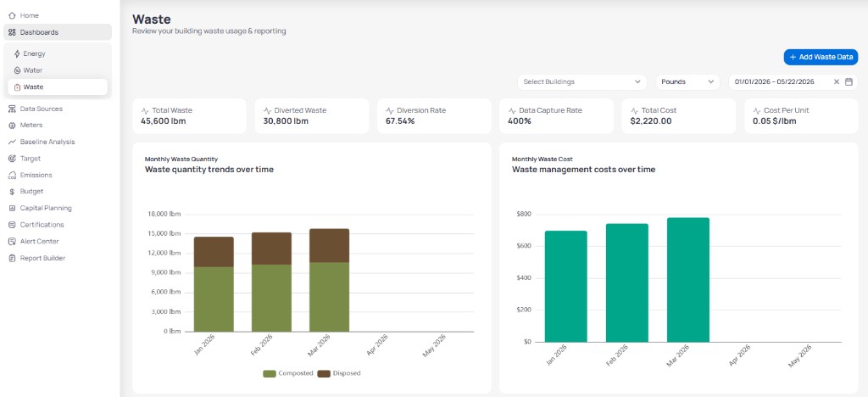Click the Cost Per Unit value 0.05 $/lbm
The height and width of the screenshot is (397, 868).
point(775,120)
